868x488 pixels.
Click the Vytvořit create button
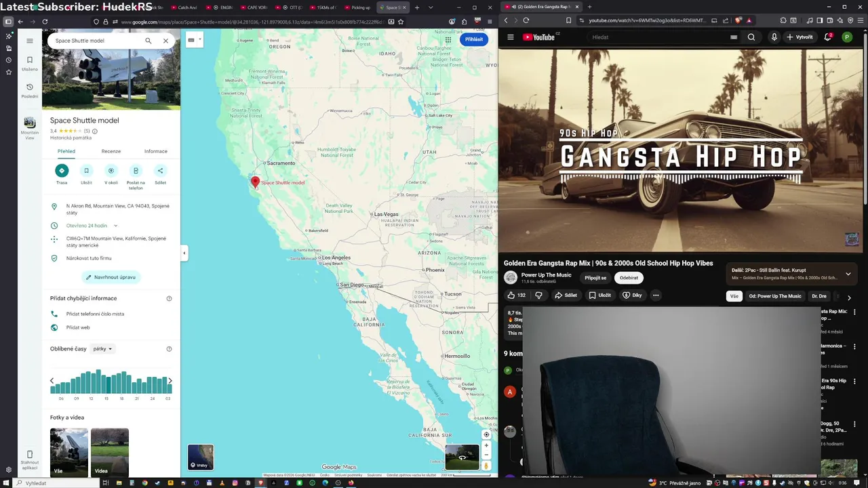(801, 37)
